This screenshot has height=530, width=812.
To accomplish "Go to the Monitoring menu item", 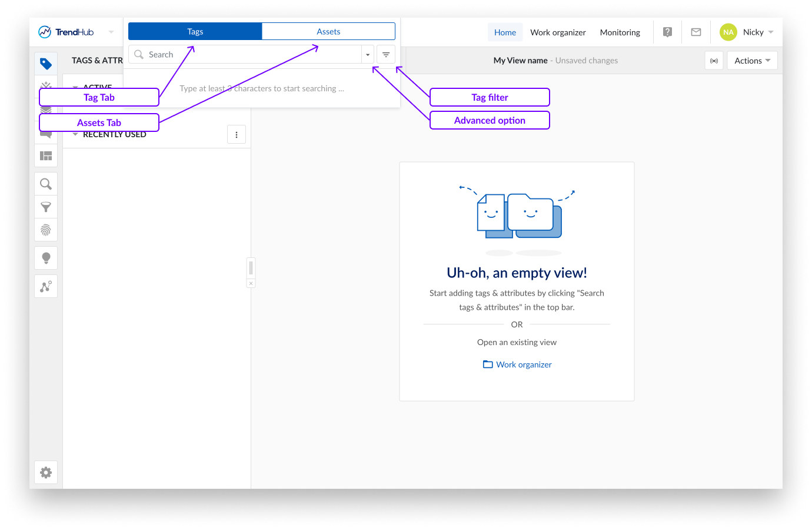I will [x=620, y=32].
